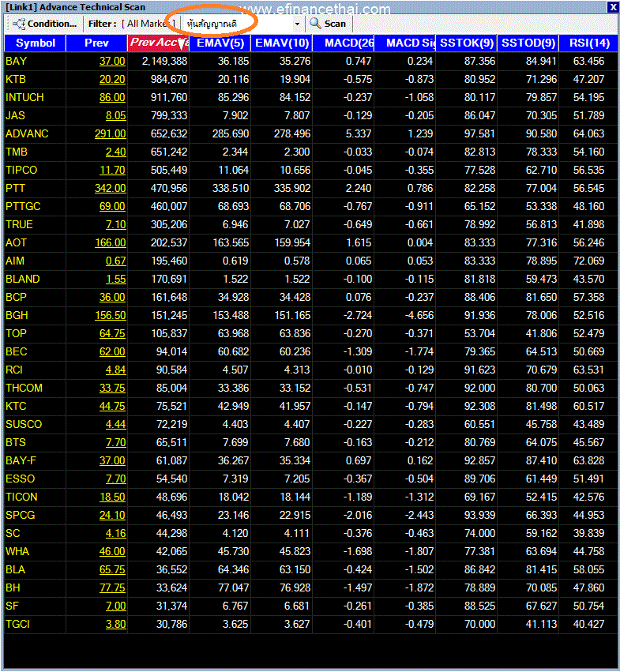Click SPCG SSTOK value 93.939

coord(479,515)
